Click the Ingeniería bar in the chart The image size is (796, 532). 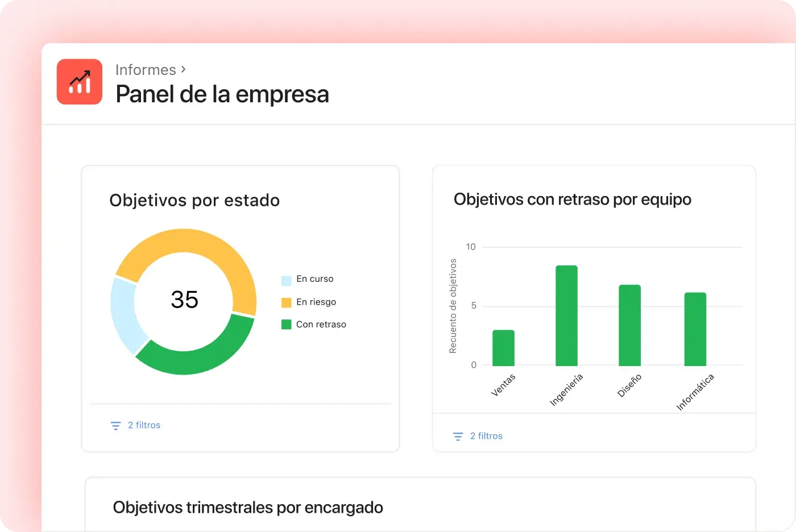pyautogui.click(x=566, y=315)
